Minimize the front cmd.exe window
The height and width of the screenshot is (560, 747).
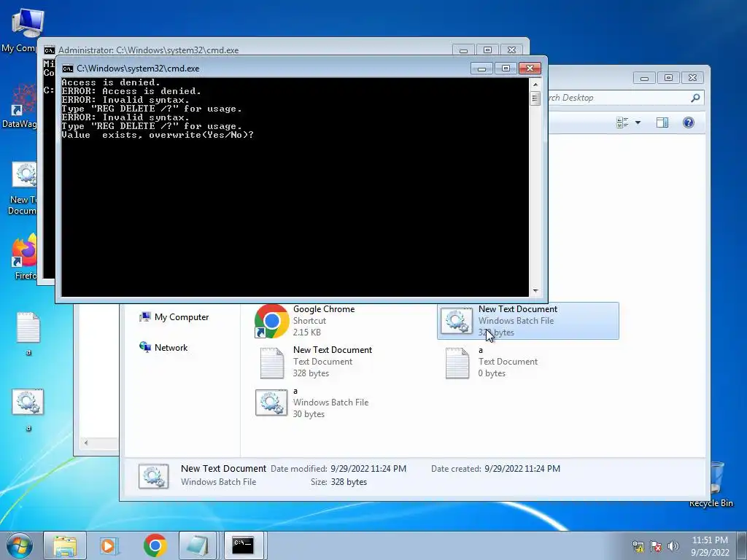pos(481,69)
